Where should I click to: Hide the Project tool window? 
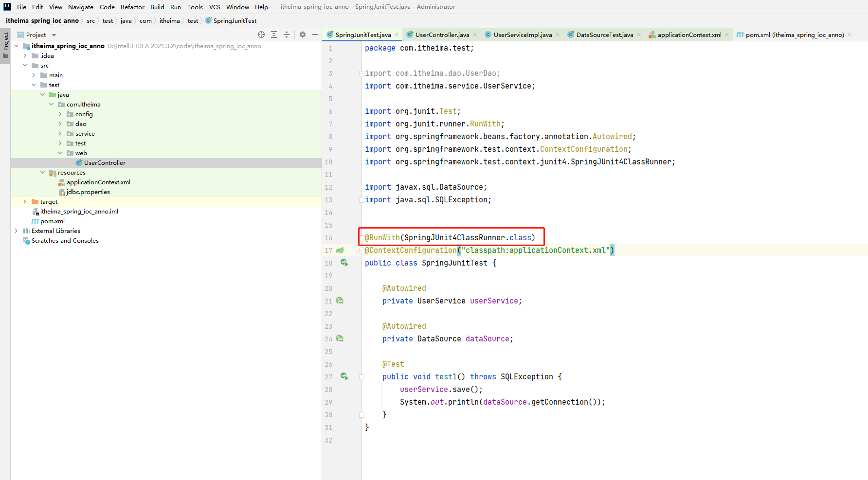(315, 35)
